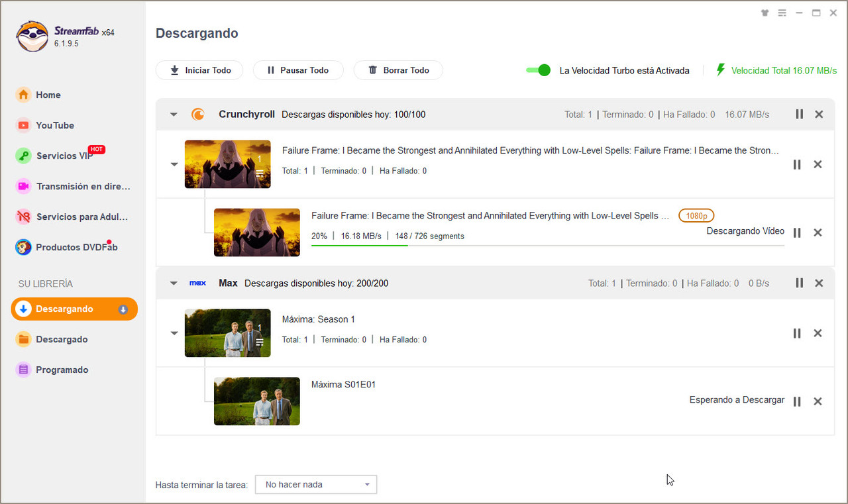Delete the Failure Frame series row

818,164
